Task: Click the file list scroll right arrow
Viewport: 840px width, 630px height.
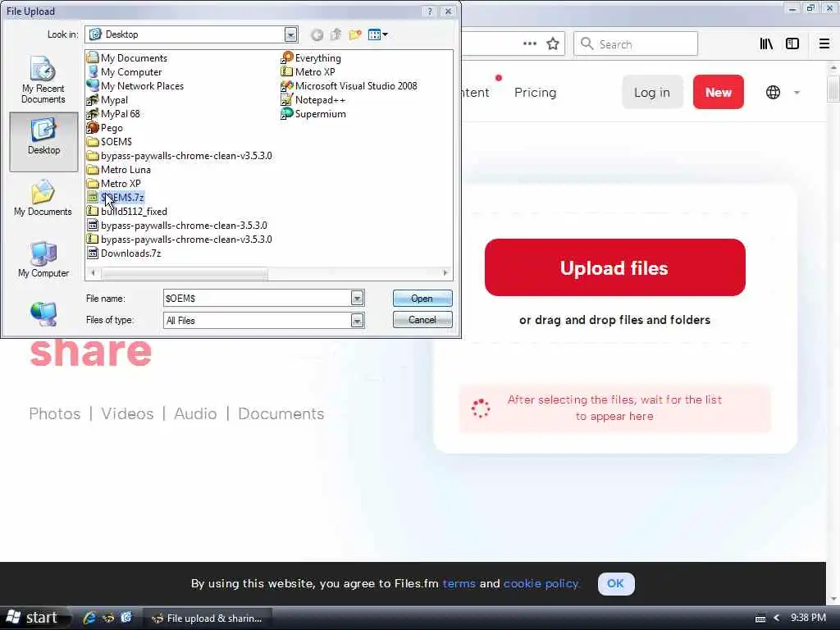Action: tap(445, 273)
